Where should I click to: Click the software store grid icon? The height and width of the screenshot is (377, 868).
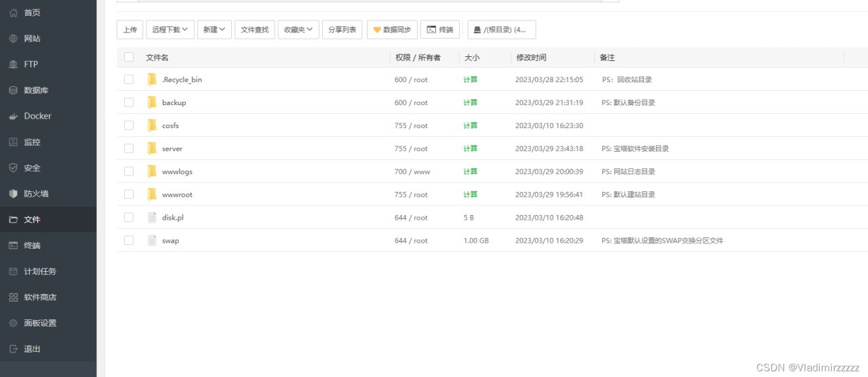[13, 297]
